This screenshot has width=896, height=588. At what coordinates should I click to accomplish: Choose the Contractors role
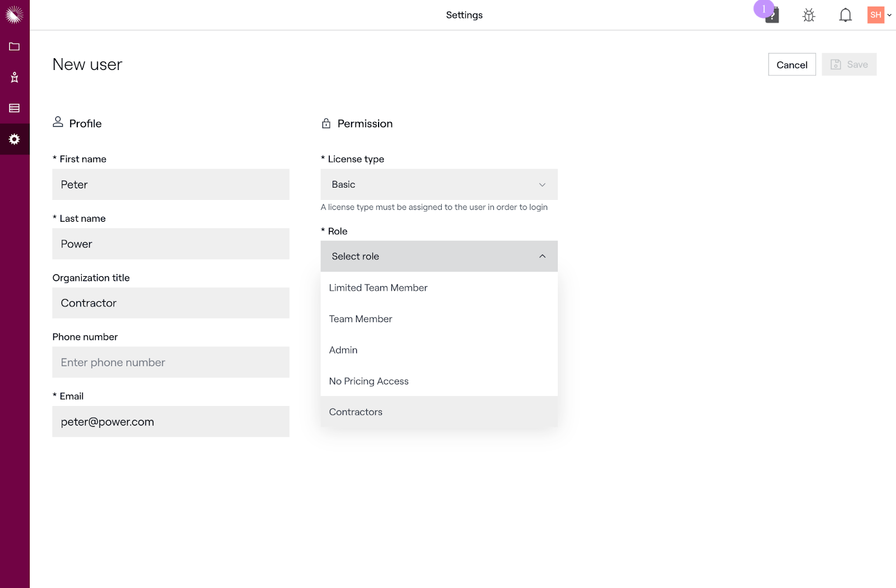point(356,412)
